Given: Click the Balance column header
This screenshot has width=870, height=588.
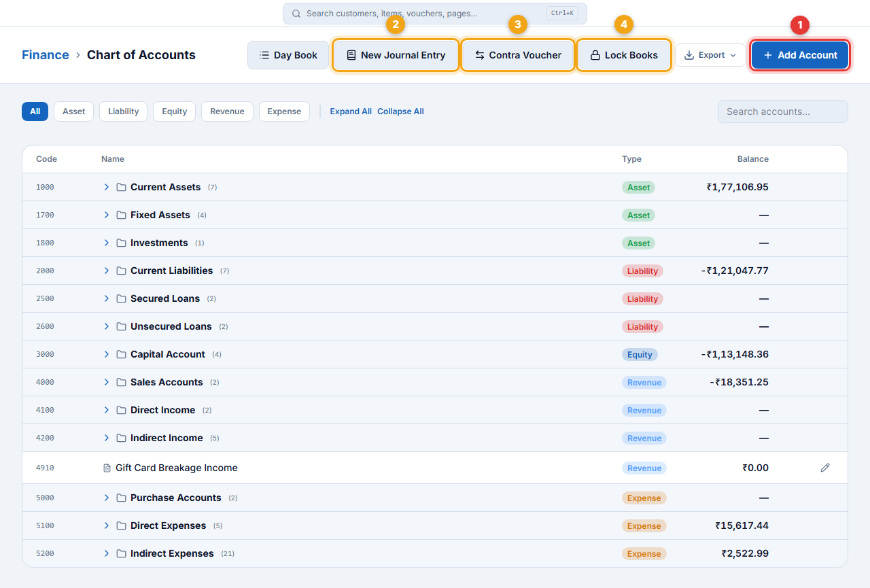Looking at the screenshot, I should click(753, 159).
